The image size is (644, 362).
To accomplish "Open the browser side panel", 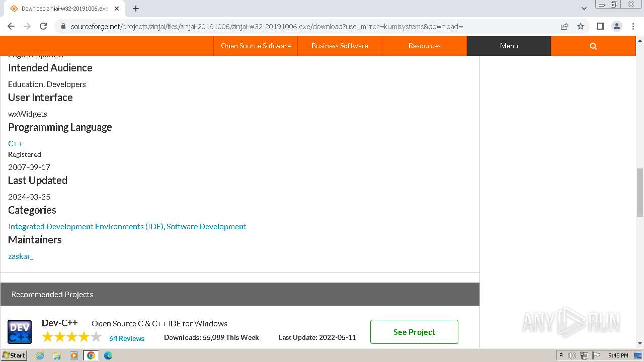I will 600,26.
